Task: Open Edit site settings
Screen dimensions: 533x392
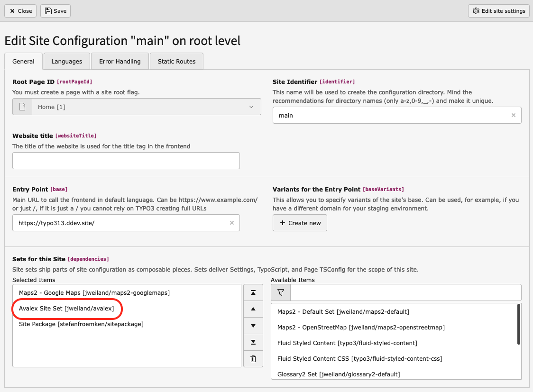Action: pos(499,11)
